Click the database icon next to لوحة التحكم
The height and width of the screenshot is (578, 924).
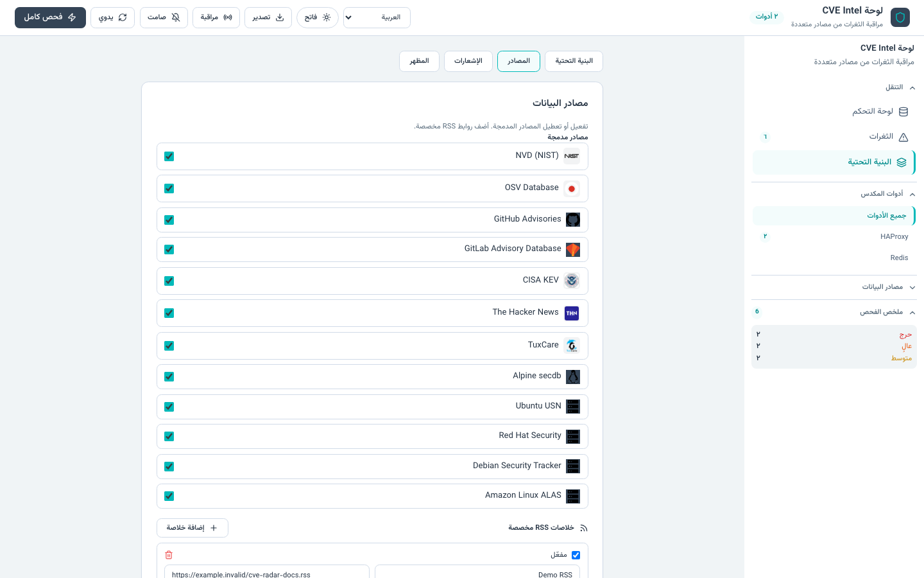coord(903,112)
